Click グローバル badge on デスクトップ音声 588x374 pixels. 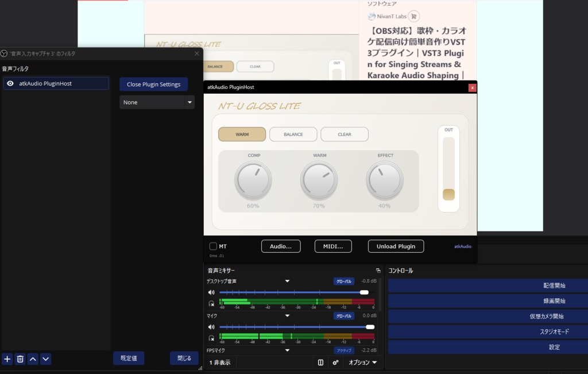[344, 282]
